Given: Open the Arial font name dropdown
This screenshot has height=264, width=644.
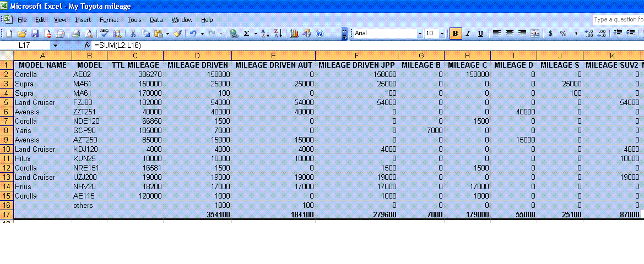Looking at the screenshot, I should pyautogui.click(x=420, y=34).
